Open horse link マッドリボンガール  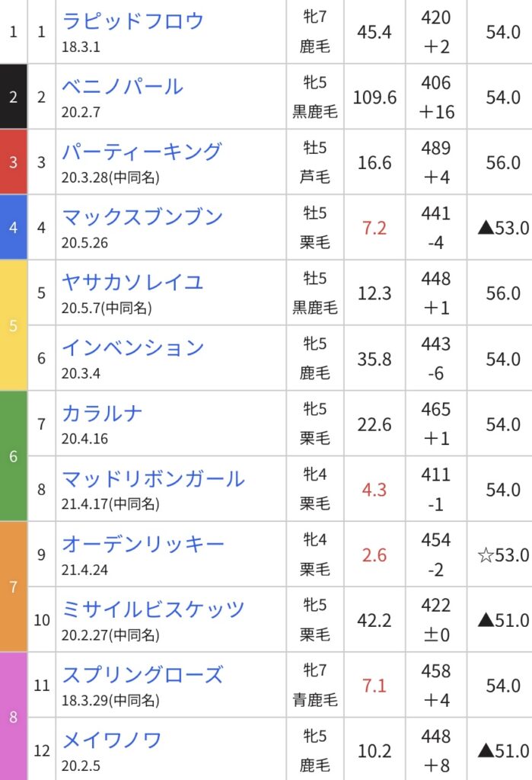[153, 478]
